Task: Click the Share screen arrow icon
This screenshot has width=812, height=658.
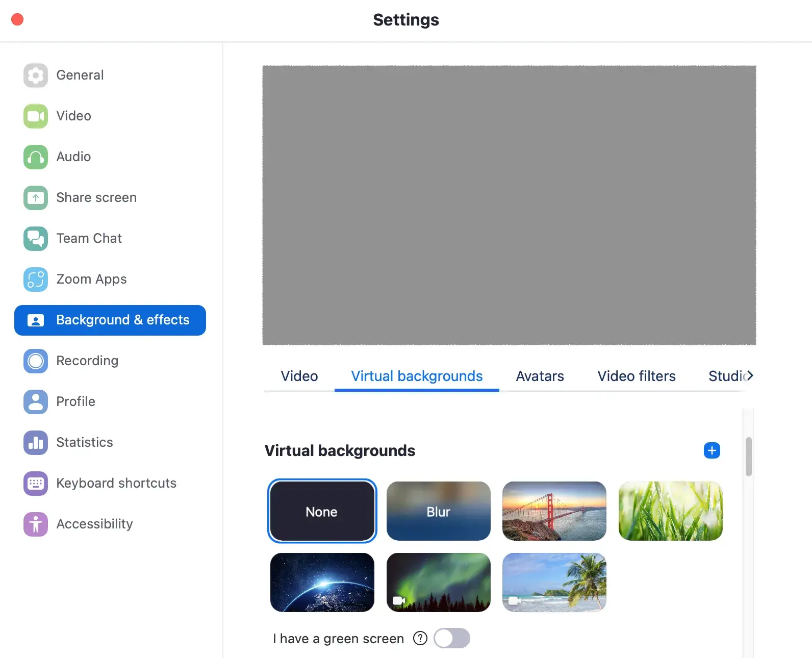Action: pyautogui.click(x=36, y=198)
